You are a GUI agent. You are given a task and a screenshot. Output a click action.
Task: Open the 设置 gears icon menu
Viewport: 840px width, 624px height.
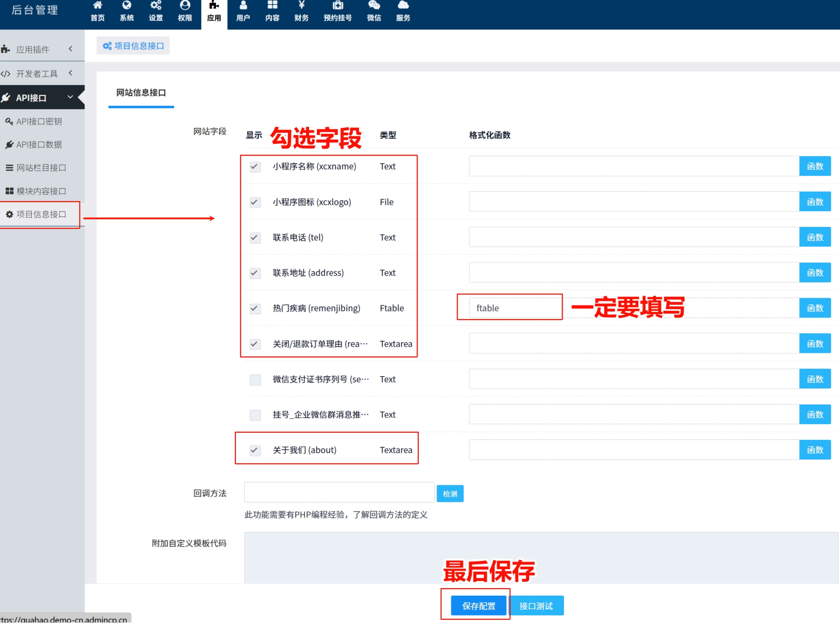coord(156,11)
